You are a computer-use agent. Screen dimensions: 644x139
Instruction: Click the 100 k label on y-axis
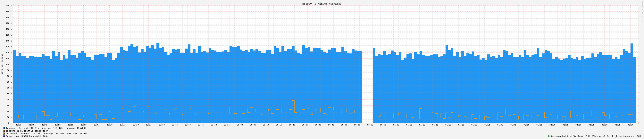9,64
